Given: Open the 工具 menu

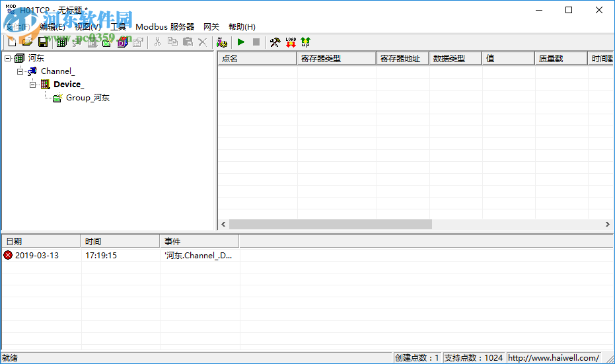Looking at the screenshot, I should (x=118, y=26).
